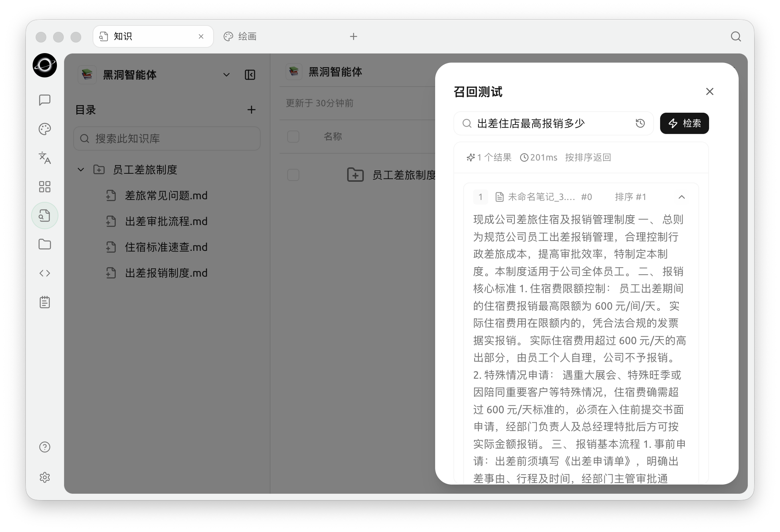
Task: Open settings gear icon
Action: pyautogui.click(x=45, y=477)
